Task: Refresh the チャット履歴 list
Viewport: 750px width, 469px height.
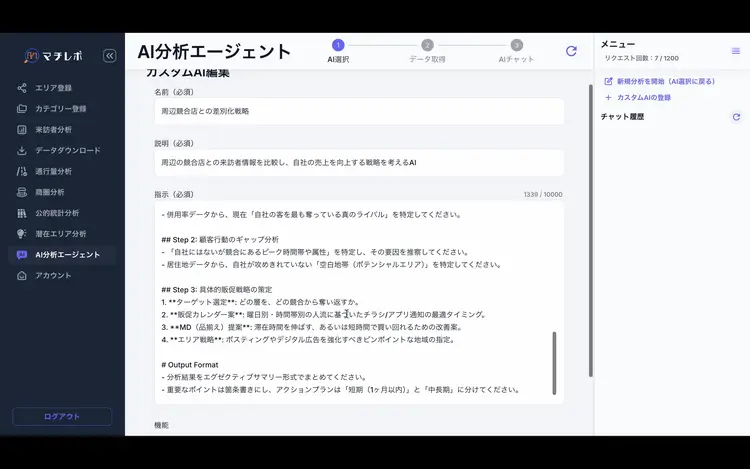Action: tap(736, 117)
